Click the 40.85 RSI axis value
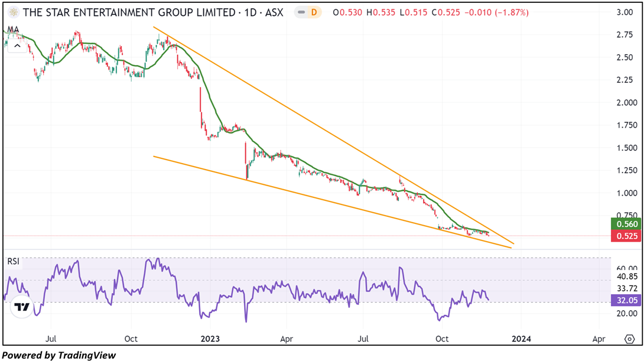The height and width of the screenshot is (361, 644). click(x=627, y=277)
